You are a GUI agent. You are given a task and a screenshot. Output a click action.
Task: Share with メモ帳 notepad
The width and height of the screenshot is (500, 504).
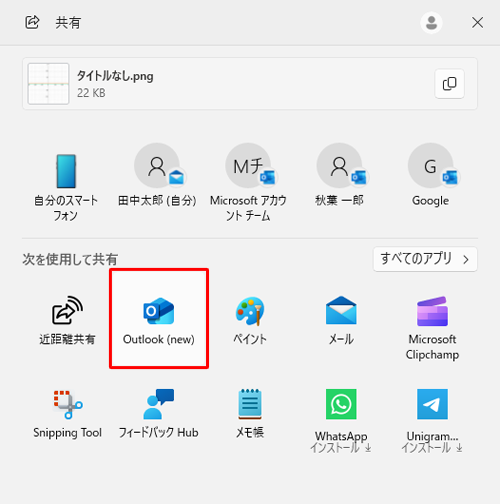tap(250, 413)
